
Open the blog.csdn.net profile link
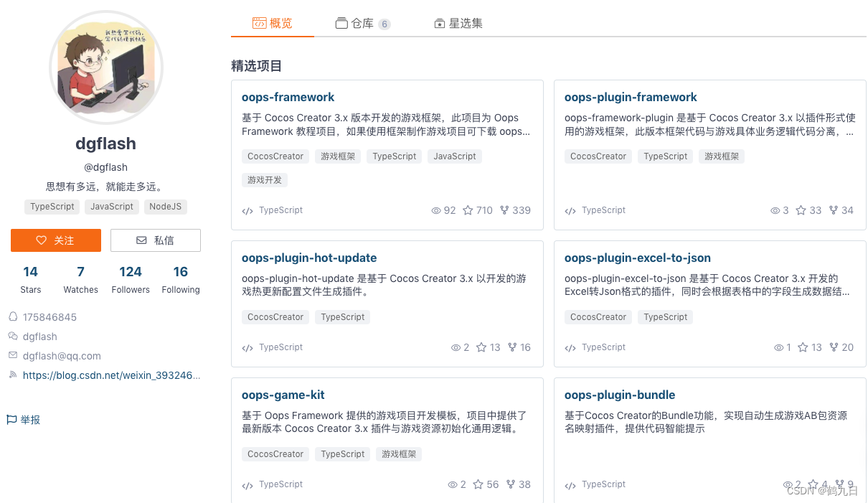click(x=111, y=375)
